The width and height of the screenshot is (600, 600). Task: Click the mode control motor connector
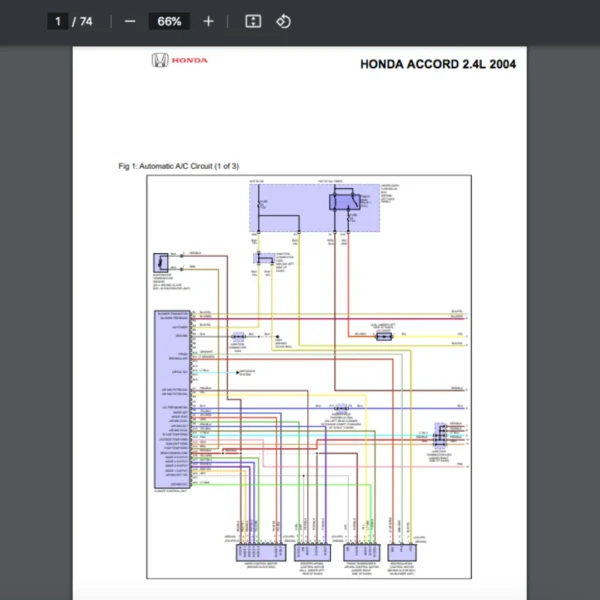tap(256, 551)
